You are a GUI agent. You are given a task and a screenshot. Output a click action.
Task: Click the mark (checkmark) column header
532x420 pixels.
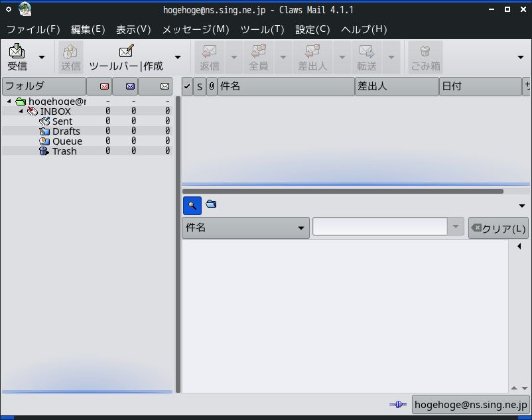click(x=187, y=86)
